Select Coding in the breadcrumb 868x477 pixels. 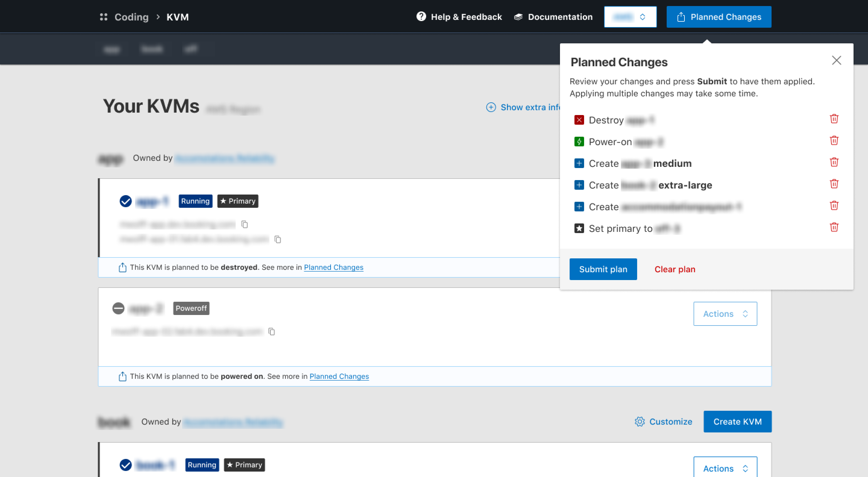pos(131,17)
